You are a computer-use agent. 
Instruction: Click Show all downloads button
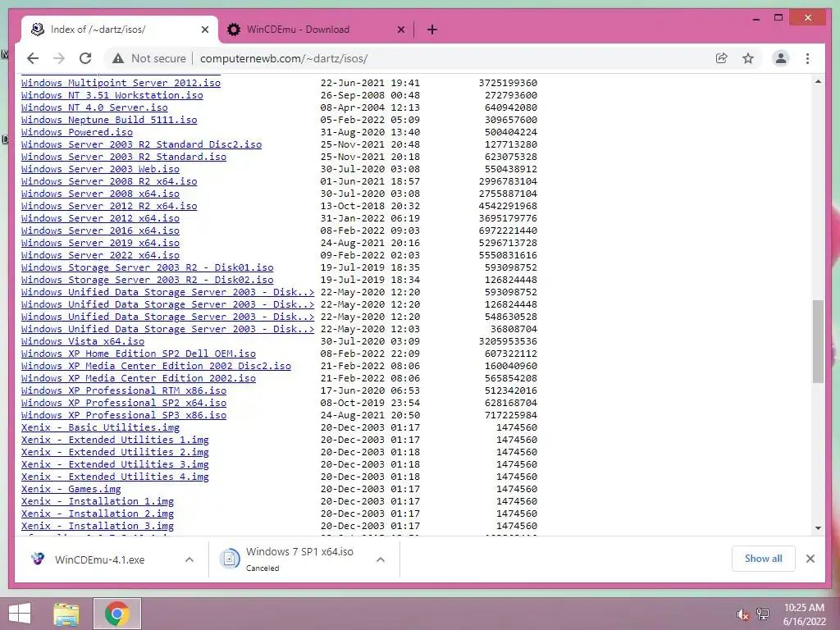coord(763,559)
